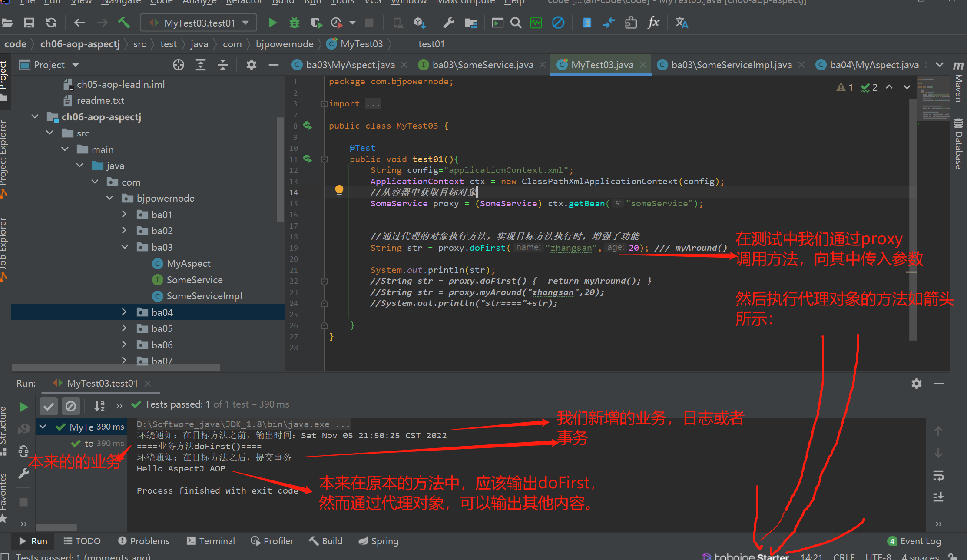Click the Search Everywhere magnifier icon
The width and height of the screenshot is (967, 560).
(516, 23)
